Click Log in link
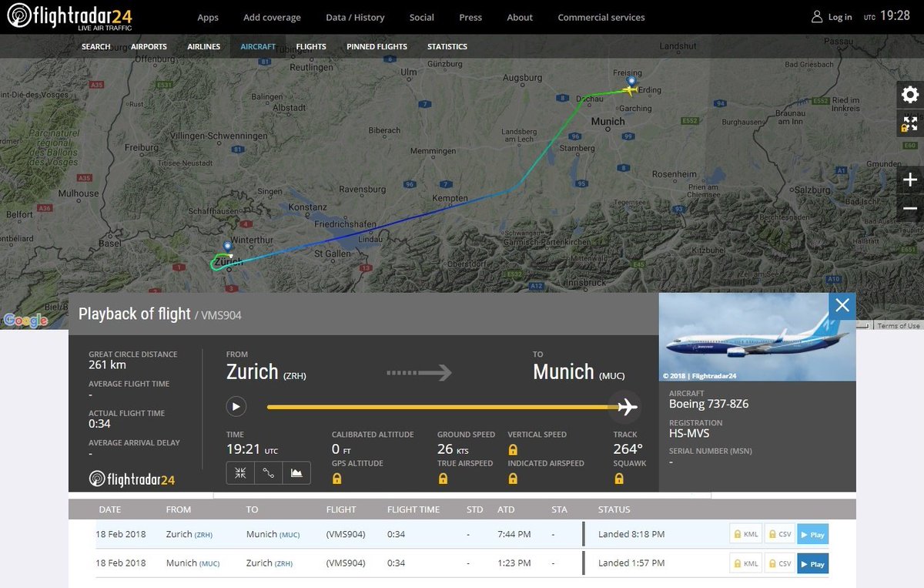Viewport: 924px width, 588px height. (x=840, y=17)
